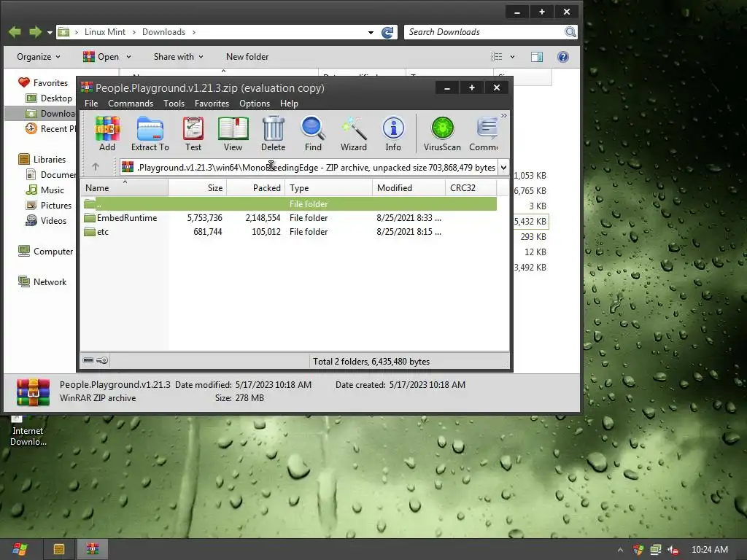Click the WinRAR taskbar button
The height and width of the screenshot is (560, 747).
[x=93, y=549]
